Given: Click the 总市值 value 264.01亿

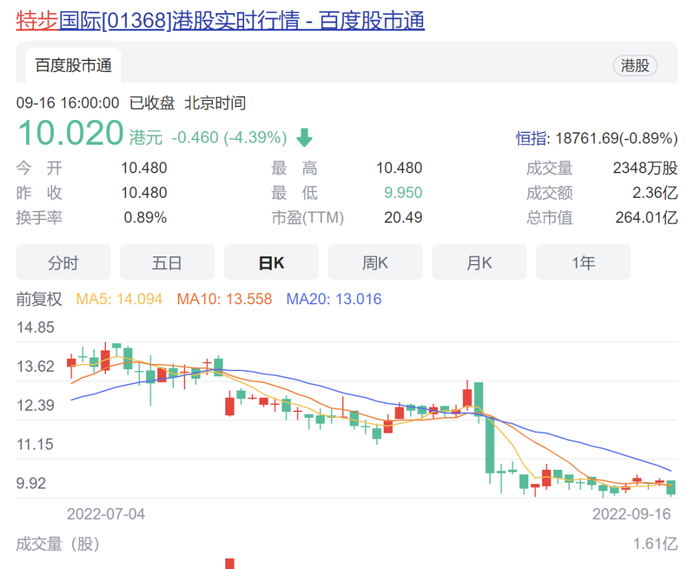Looking at the screenshot, I should pos(646,218).
